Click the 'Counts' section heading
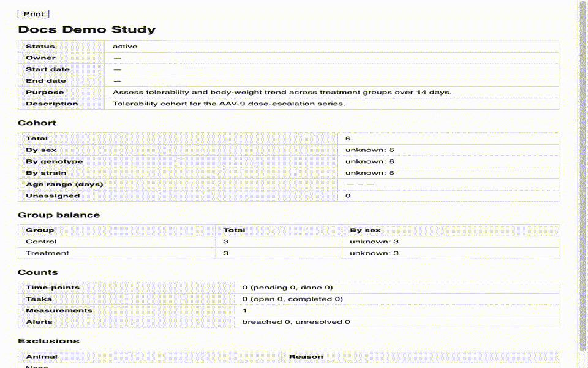Image resolution: width=588 pixels, height=368 pixels. click(38, 272)
